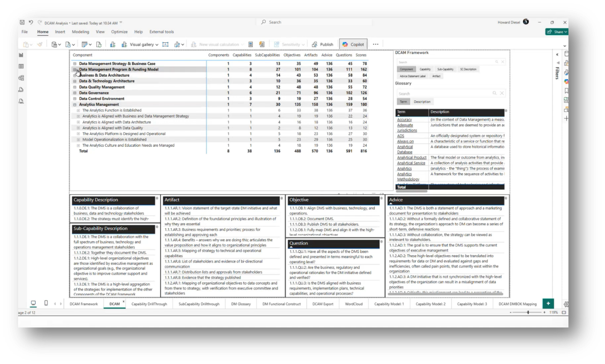Expand the Data Control Environment row

(x=75, y=99)
